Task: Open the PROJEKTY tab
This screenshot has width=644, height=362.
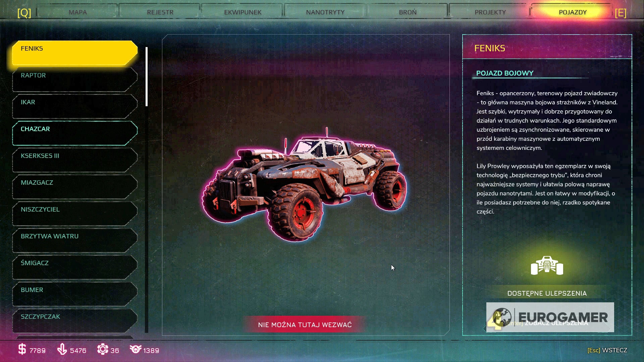Action: [490, 12]
